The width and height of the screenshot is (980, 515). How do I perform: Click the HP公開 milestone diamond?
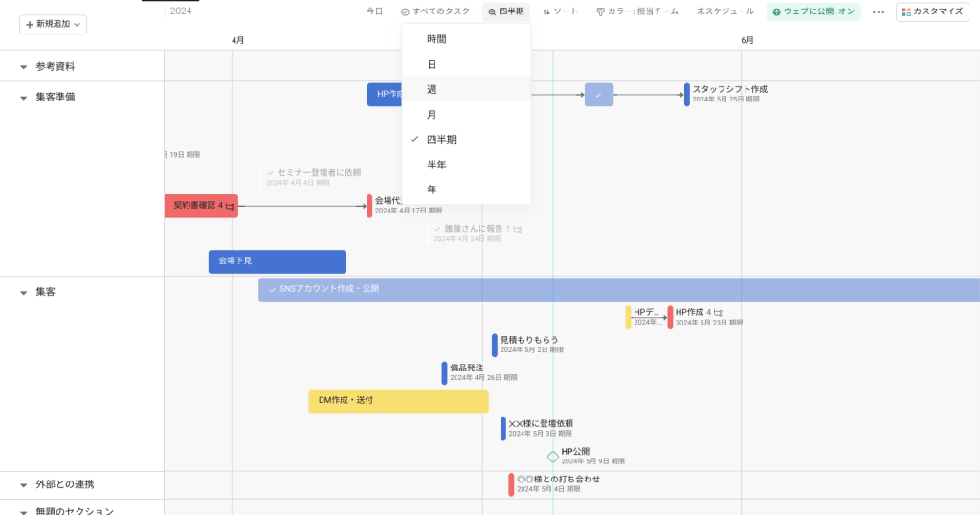tap(553, 457)
